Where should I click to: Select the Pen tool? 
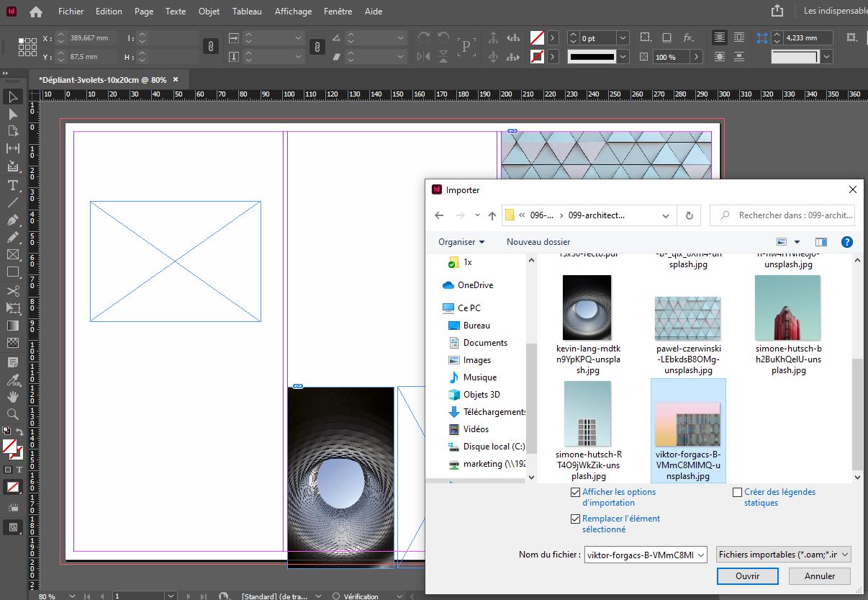12,220
